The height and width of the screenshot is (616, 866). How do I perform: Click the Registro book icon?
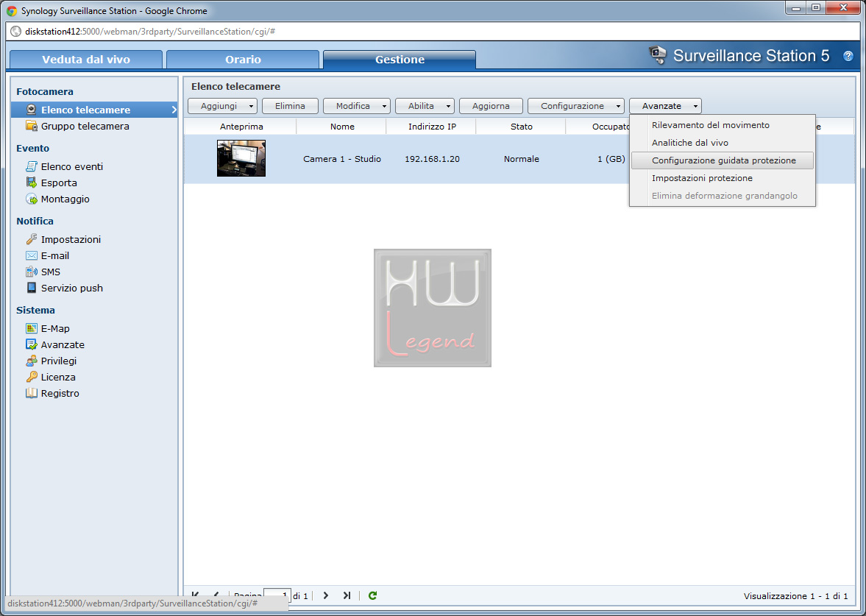tap(32, 393)
